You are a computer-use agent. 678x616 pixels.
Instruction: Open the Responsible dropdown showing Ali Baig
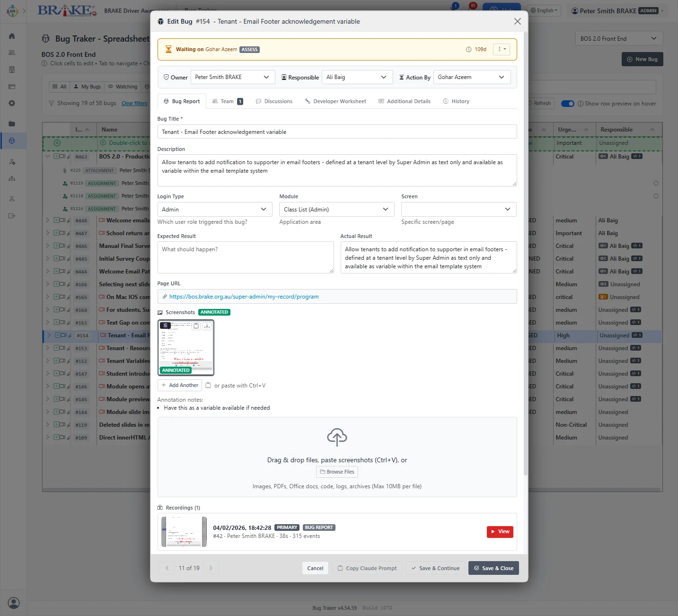tap(357, 77)
